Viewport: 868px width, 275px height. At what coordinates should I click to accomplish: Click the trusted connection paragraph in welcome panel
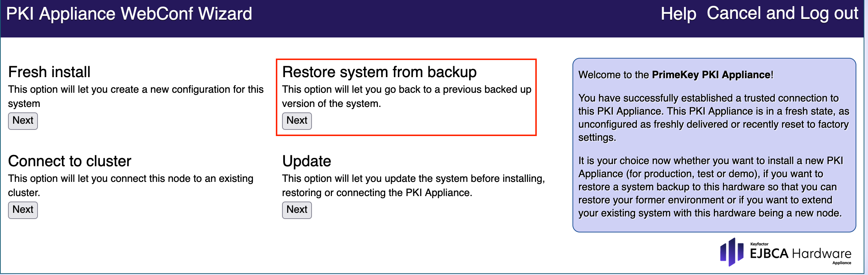[713, 117]
